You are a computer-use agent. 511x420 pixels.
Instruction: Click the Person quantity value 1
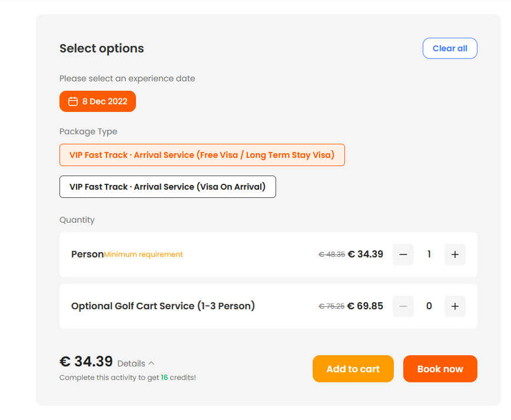click(429, 254)
